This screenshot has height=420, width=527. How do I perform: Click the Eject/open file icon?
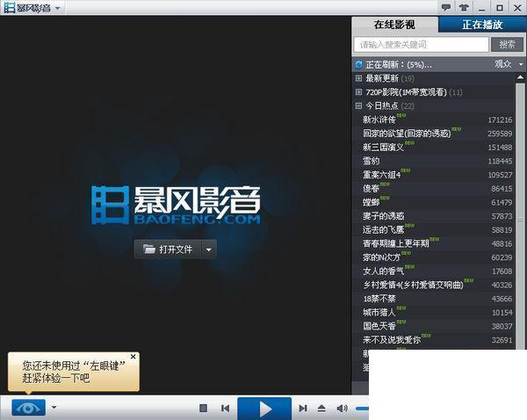tap(321, 409)
